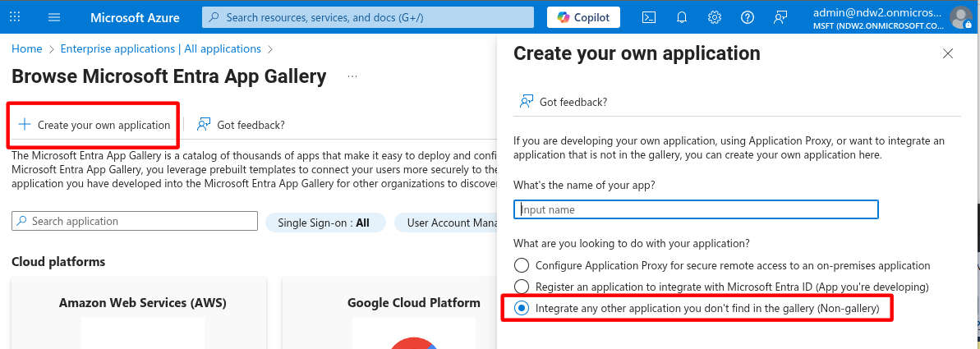Open the Single Sign-on filter pill

325,223
